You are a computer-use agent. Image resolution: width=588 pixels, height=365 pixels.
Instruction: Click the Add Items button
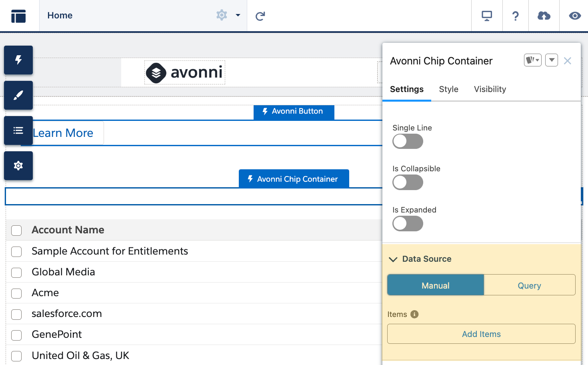[x=481, y=334]
